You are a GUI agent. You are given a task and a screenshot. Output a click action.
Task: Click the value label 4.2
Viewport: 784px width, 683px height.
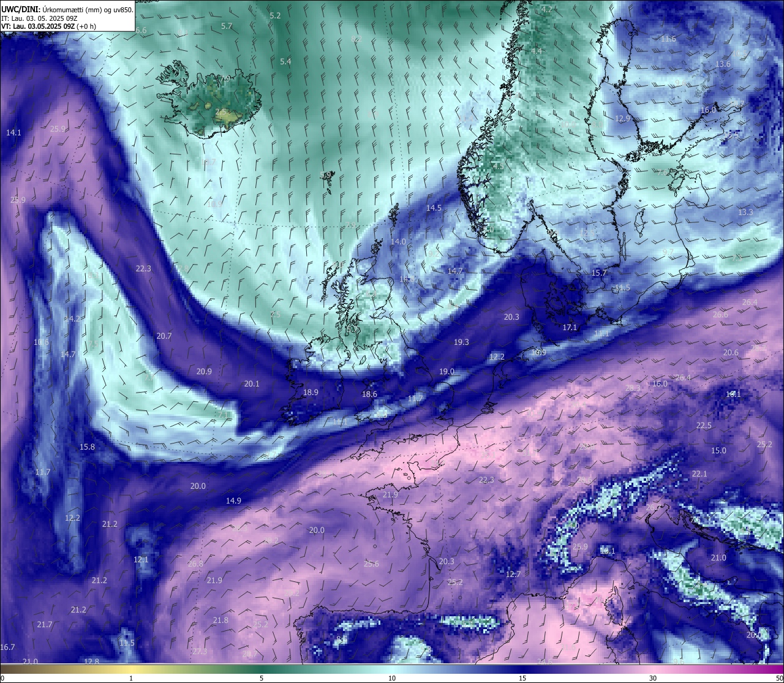(x=547, y=9)
